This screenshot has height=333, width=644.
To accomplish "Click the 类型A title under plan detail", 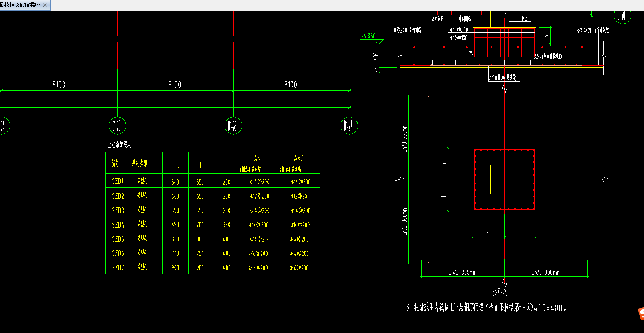I will click(x=500, y=292).
